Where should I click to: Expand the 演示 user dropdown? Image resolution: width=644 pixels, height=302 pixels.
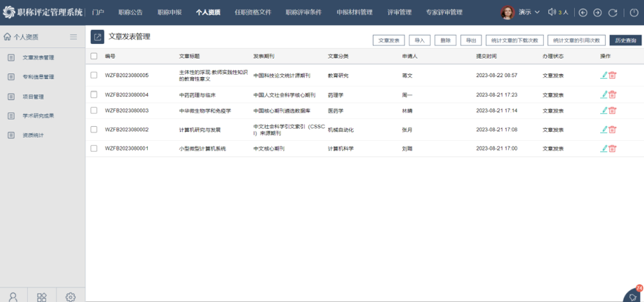[x=529, y=13]
